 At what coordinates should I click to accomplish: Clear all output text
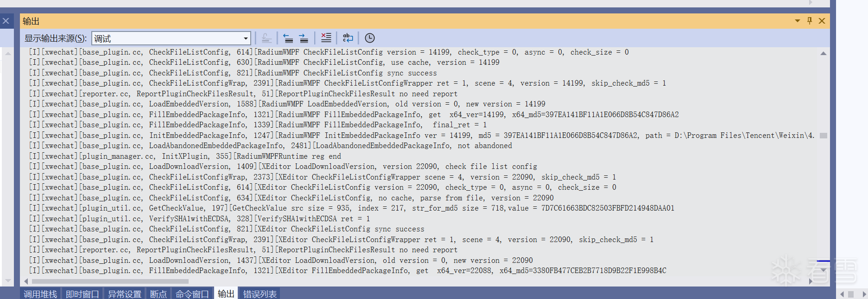(326, 38)
